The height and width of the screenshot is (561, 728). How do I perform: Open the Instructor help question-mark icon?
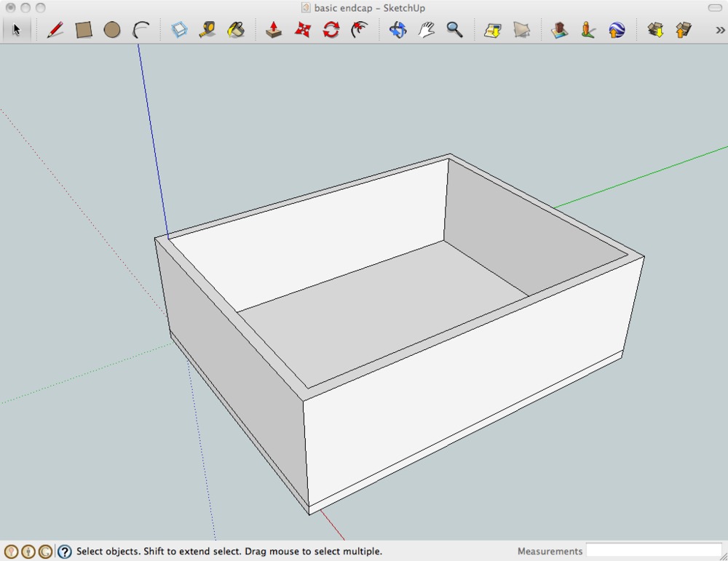click(x=65, y=552)
